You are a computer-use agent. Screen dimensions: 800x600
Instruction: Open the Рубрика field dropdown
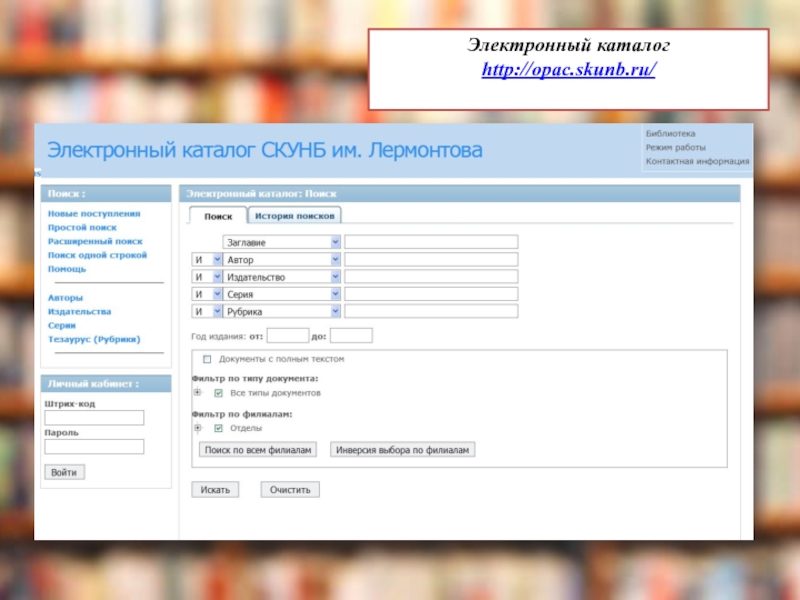[x=335, y=311]
